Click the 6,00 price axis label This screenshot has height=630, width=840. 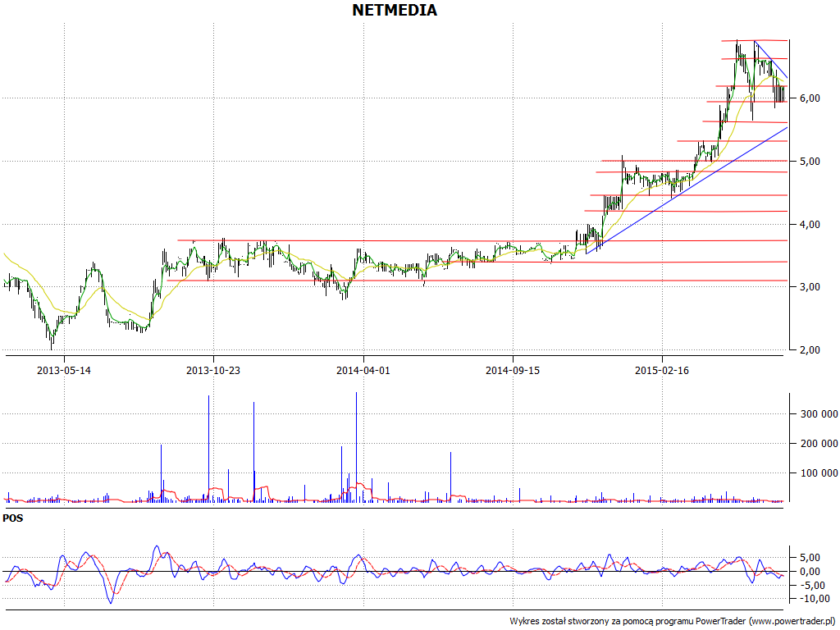pyautogui.click(x=810, y=98)
